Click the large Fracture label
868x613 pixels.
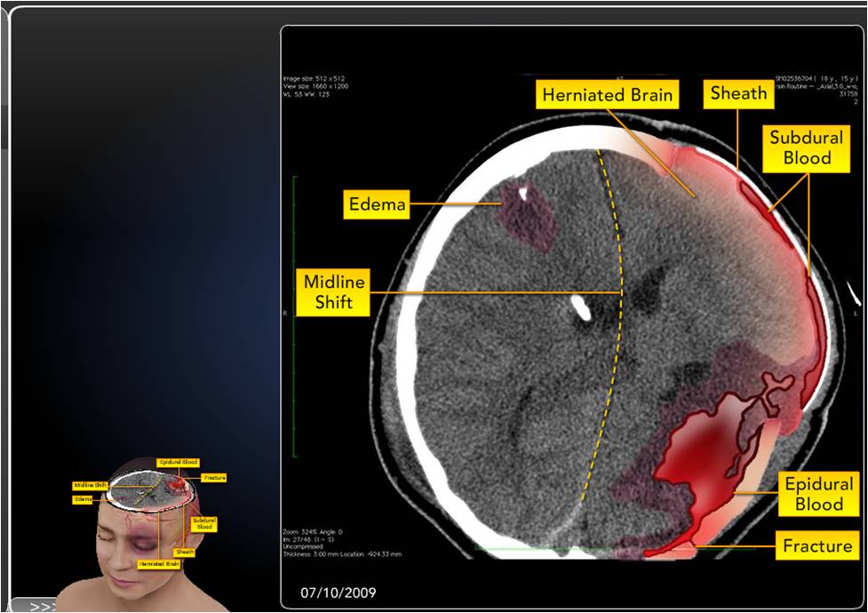(x=817, y=545)
